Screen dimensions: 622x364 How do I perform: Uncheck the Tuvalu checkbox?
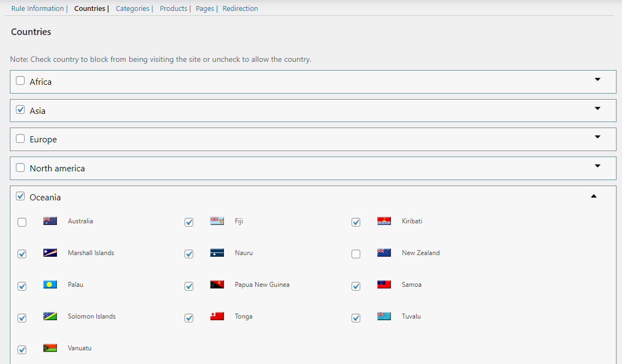[356, 317]
